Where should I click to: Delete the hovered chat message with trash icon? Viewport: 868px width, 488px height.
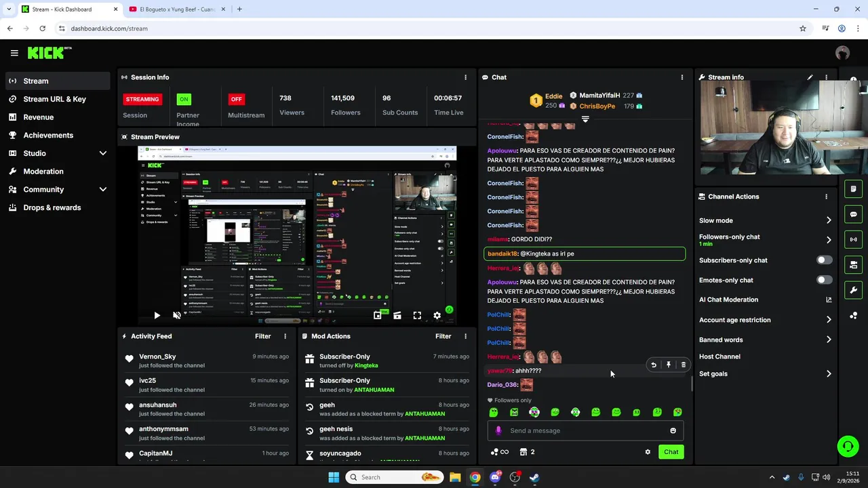pos(683,365)
